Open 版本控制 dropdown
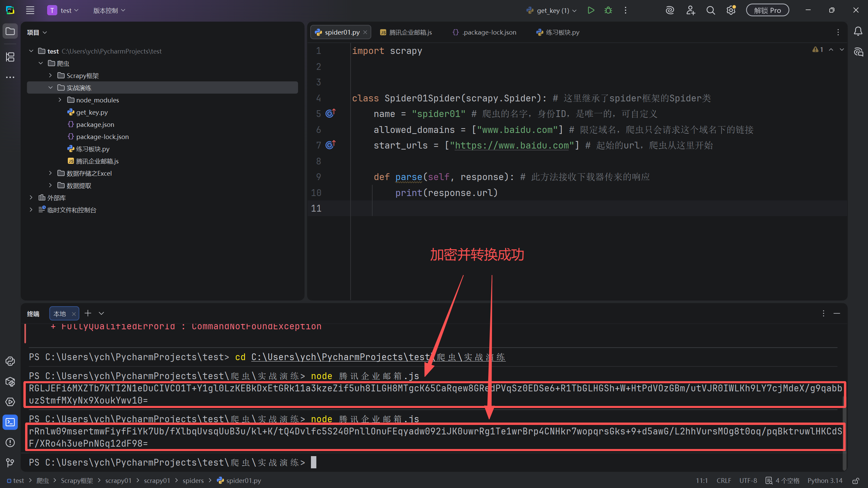868x488 pixels. pos(109,10)
